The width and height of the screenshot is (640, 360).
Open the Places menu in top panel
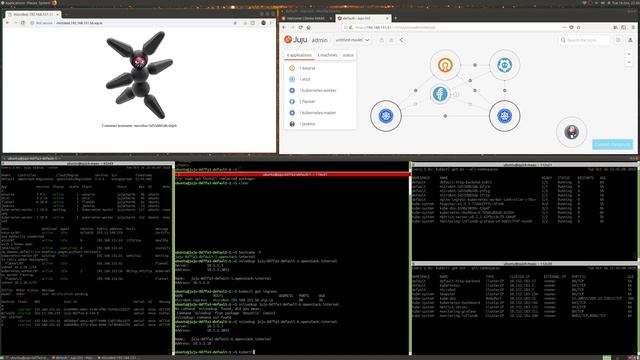31,3
